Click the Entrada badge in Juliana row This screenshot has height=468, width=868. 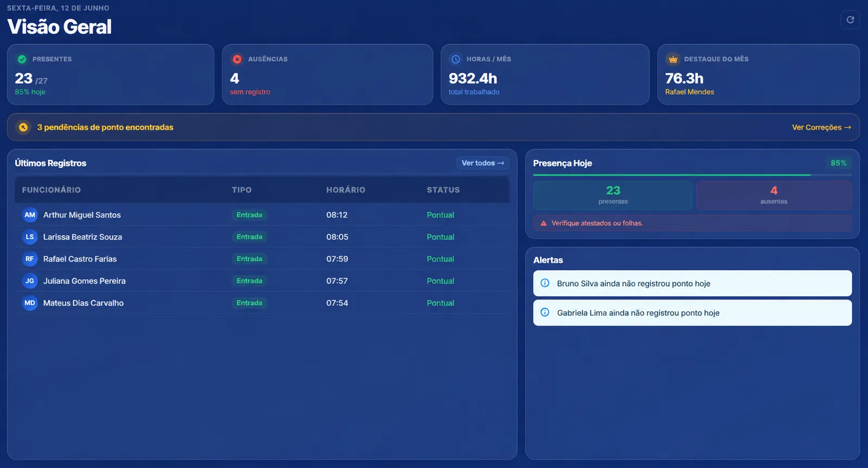click(x=250, y=281)
